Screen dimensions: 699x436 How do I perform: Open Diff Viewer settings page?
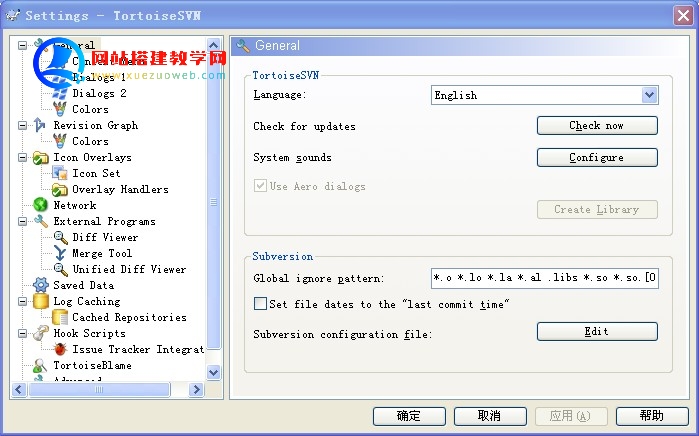click(105, 237)
